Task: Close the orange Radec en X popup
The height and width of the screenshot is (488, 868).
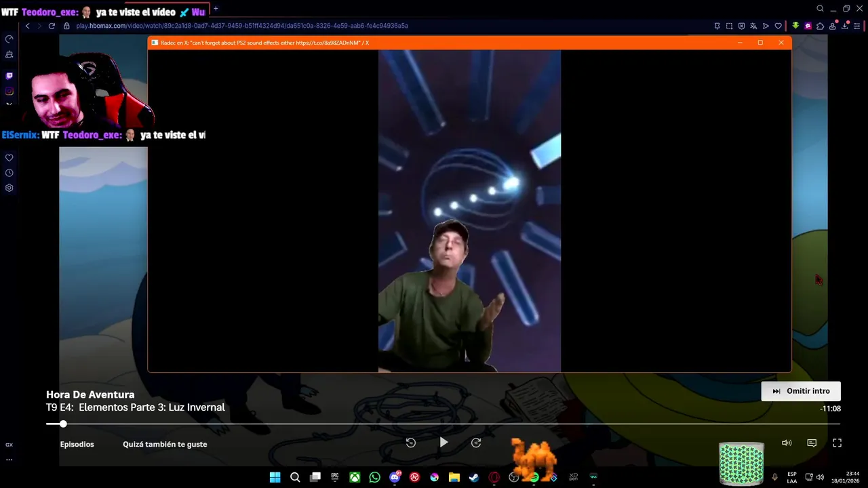Action: pos(781,43)
